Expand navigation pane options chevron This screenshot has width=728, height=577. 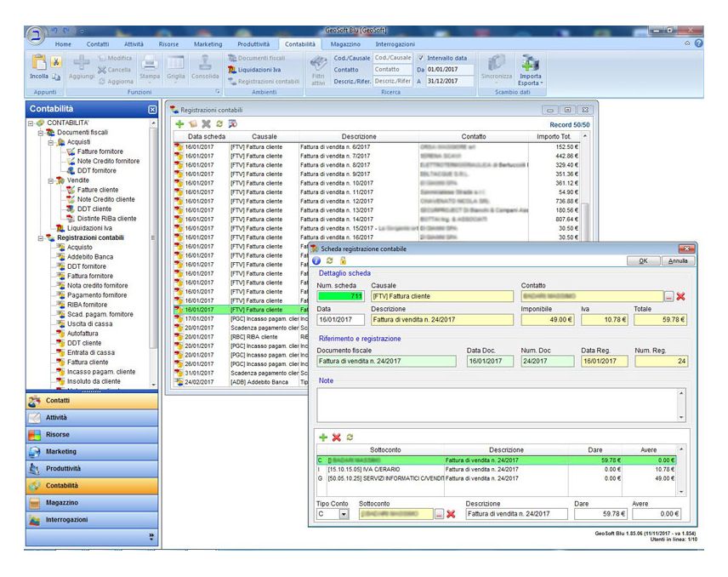[x=151, y=537]
